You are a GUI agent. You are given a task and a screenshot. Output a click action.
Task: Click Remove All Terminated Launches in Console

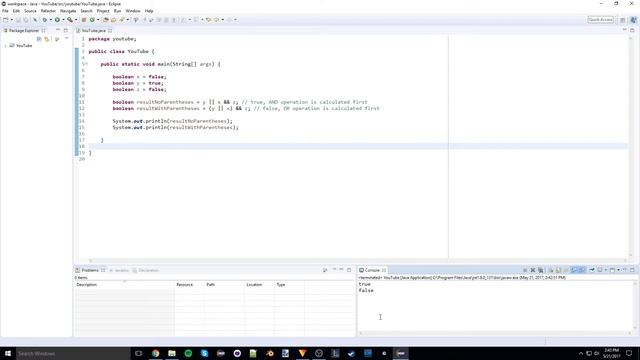pyautogui.click(x=541, y=270)
